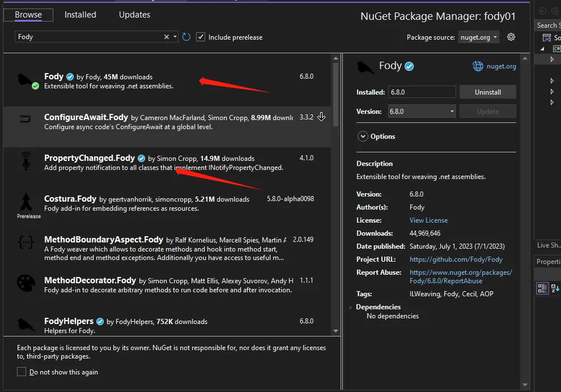Screen dimensions: 561x392
Task: Click Fody logo in details pane
Action: click(365, 67)
